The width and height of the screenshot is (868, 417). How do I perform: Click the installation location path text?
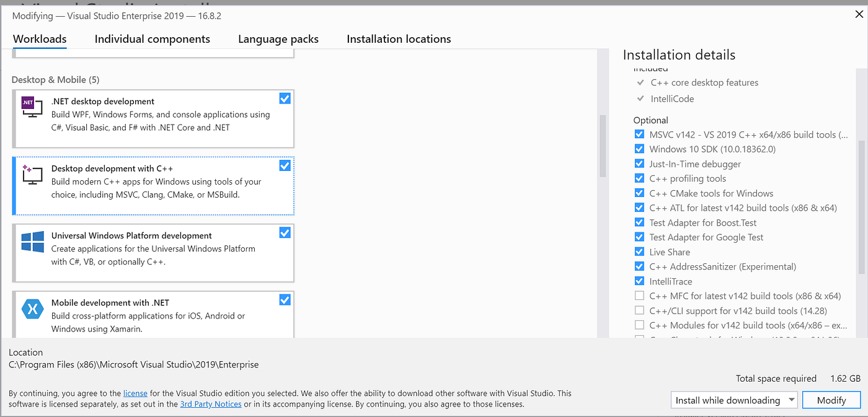[134, 364]
